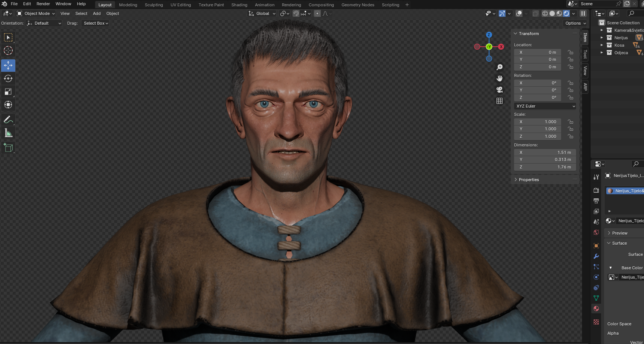Select the Annotate tool
This screenshot has width=644, height=344.
(8, 120)
